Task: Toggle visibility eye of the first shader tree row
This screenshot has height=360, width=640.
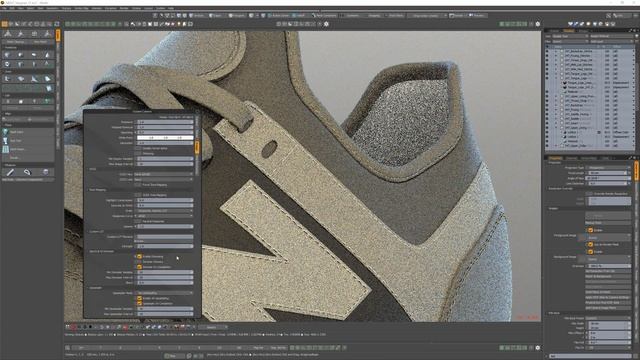Action: pyautogui.click(x=548, y=51)
